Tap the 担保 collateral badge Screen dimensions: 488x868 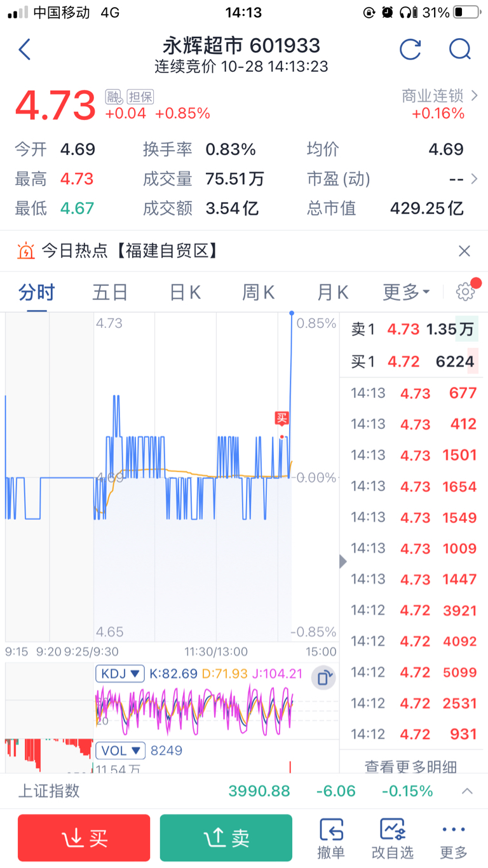[x=140, y=97]
